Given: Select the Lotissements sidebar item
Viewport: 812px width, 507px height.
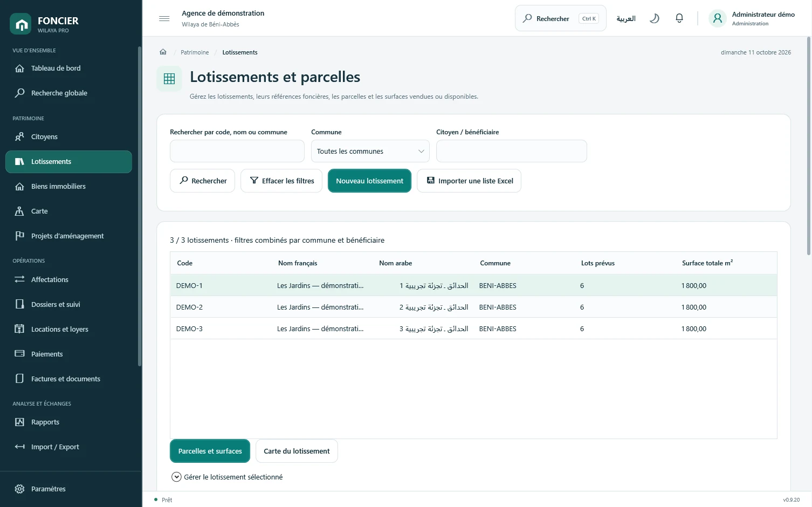Looking at the screenshot, I should (x=68, y=162).
